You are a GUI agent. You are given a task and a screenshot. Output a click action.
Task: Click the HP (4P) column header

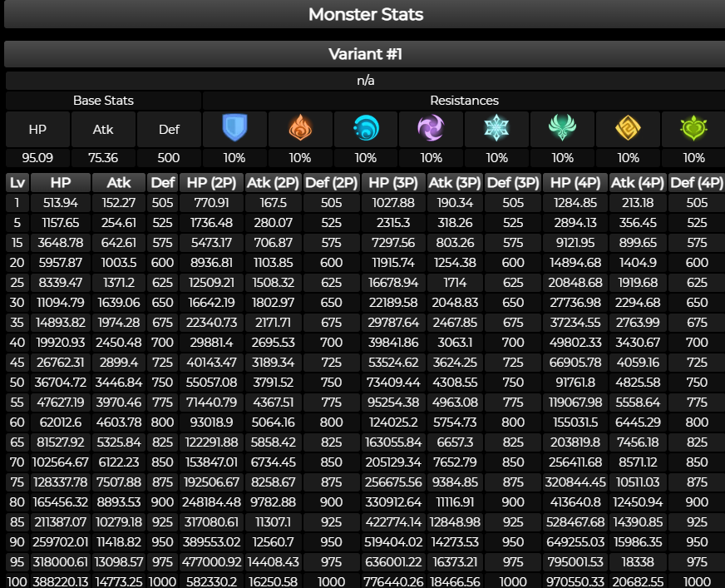[575, 183]
